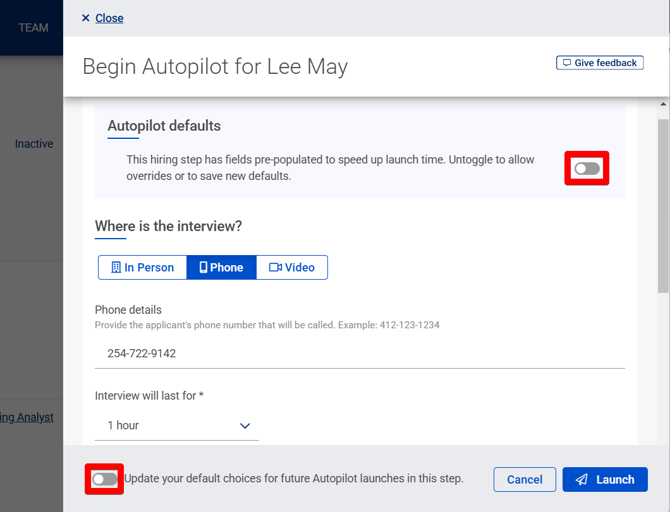Click the speech bubble feedback icon
670x512 pixels.
(x=566, y=63)
